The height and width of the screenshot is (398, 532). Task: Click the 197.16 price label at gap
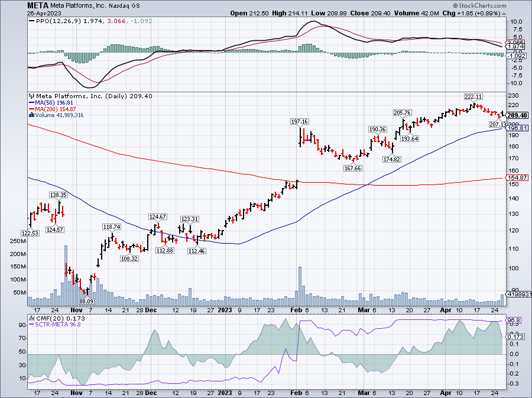coord(300,121)
